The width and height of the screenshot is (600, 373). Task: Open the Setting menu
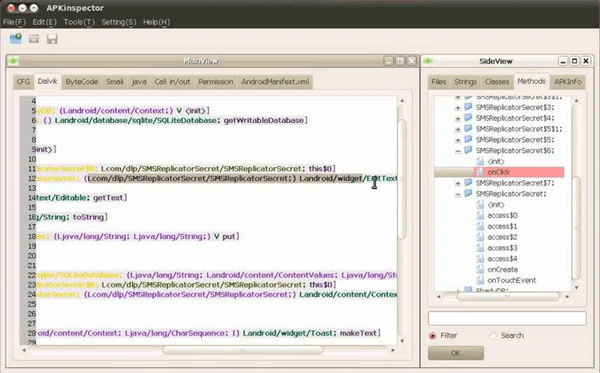(x=119, y=22)
